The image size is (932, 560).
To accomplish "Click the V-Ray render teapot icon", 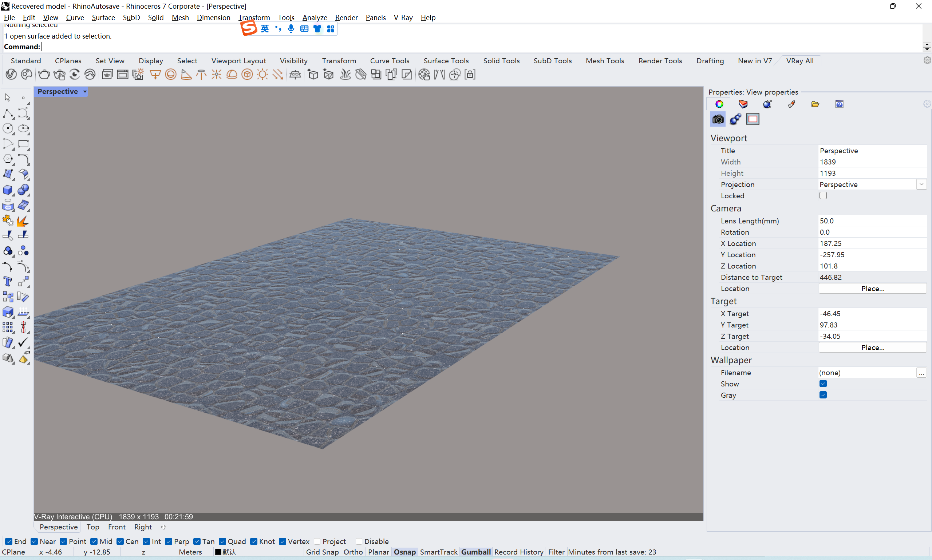I will (x=44, y=74).
